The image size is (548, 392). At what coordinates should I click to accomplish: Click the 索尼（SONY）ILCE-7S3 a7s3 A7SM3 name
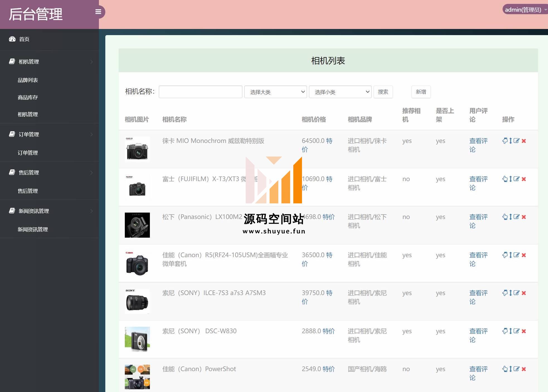(x=214, y=293)
